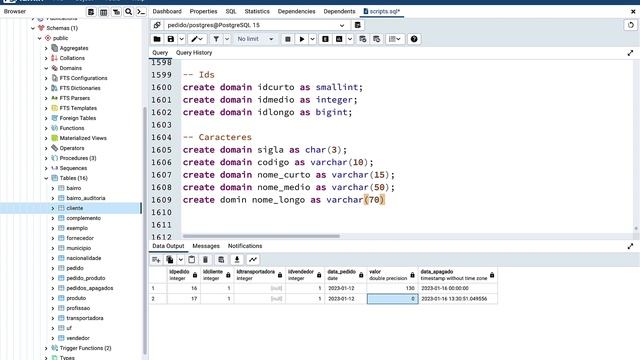Switch to Query History tab
This screenshot has height=360, width=640.
[x=194, y=53]
